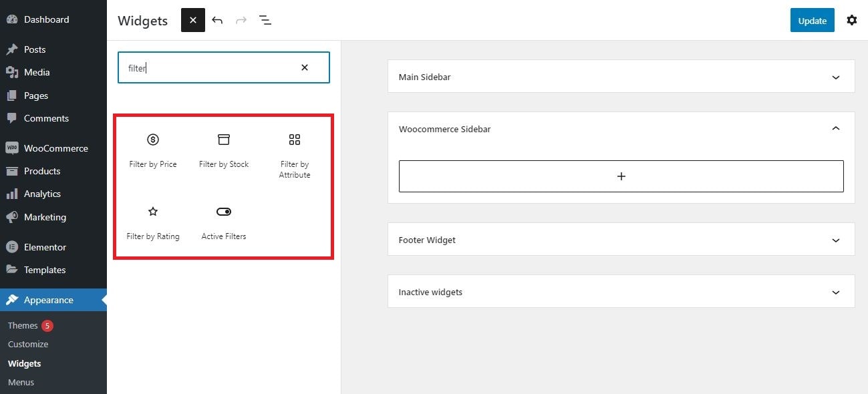Insert the Filter by Rating block
The image size is (868, 394).
point(153,223)
